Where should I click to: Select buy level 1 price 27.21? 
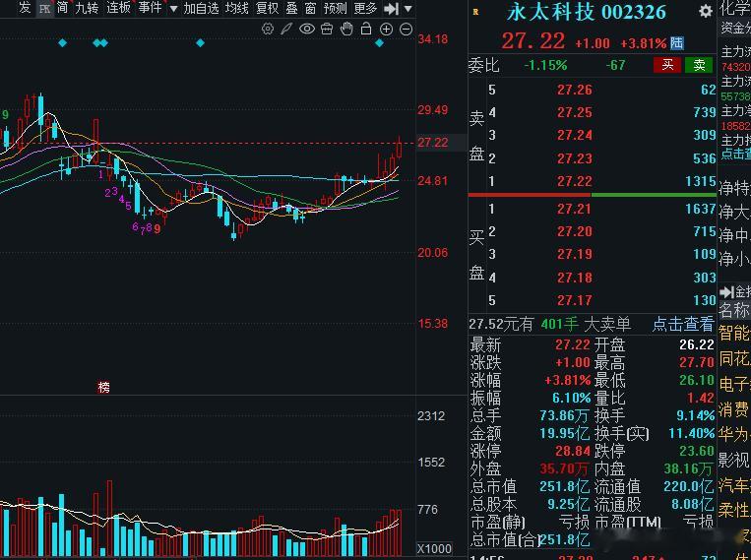pyautogui.click(x=574, y=209)
